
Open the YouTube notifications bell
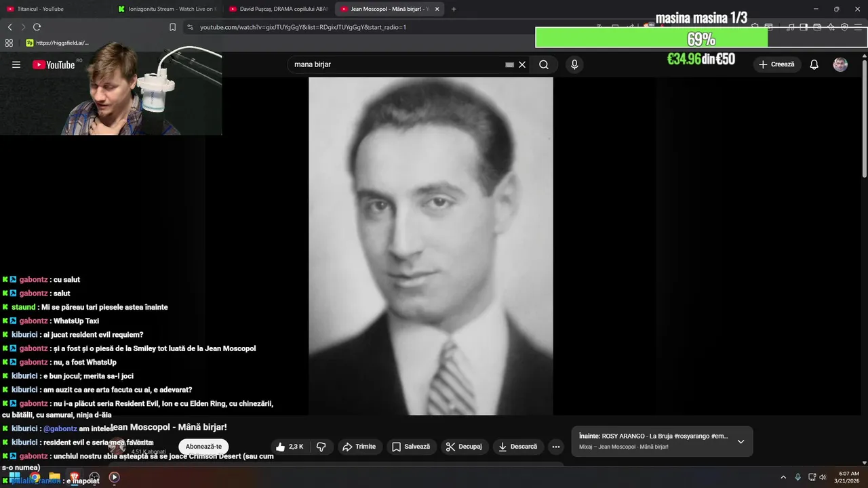coord(814,64)
